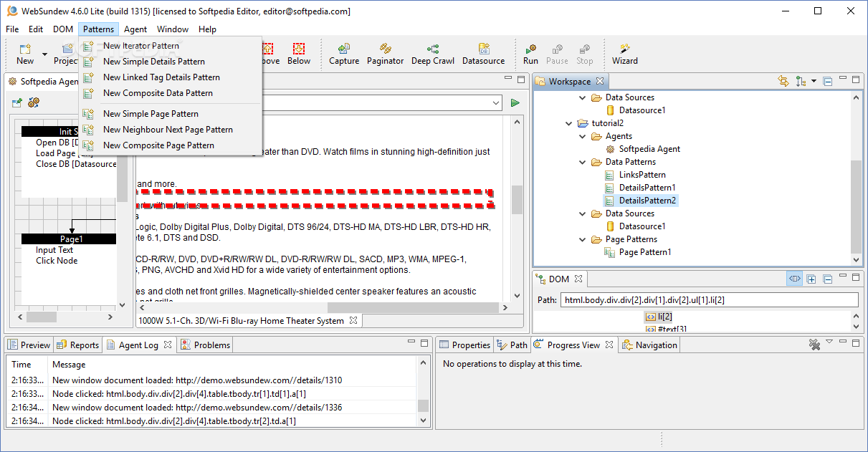Open the URL address combo dropdown
This screenshot has height=452, width=868.
[x=496, y=103]
